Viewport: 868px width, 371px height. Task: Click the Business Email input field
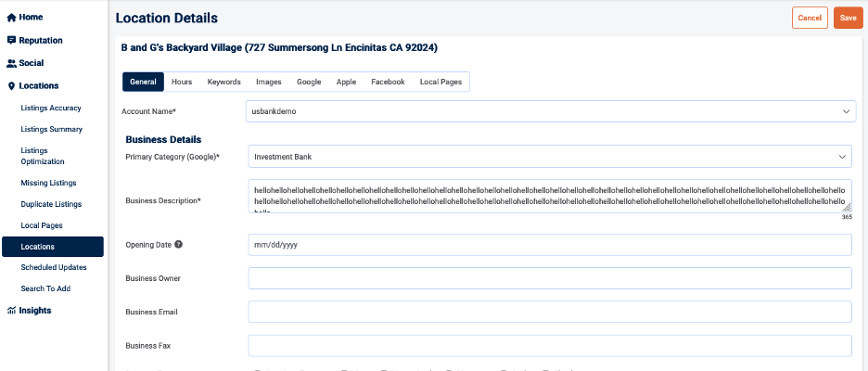pos(550,312)
